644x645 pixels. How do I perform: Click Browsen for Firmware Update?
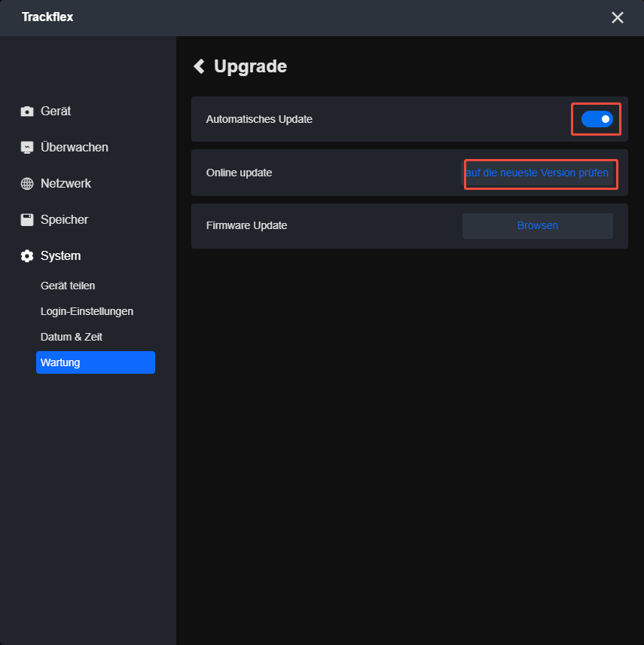tap(538, 225)
